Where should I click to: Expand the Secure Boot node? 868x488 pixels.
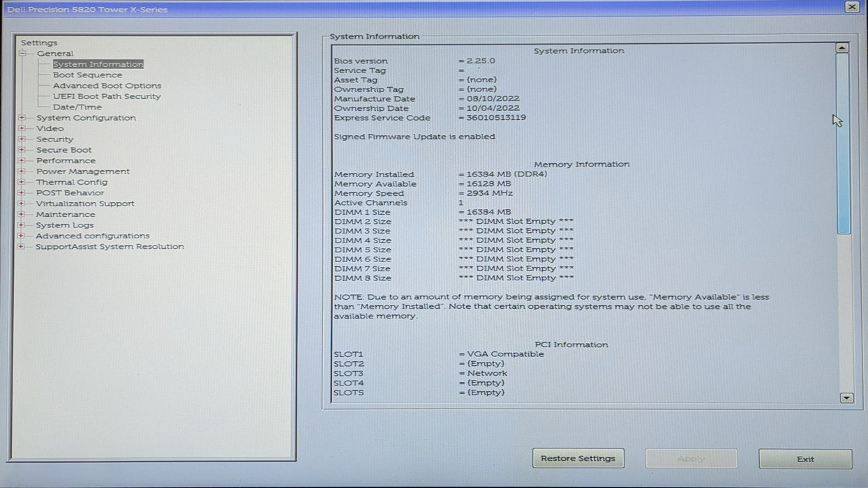click(22, 150)
